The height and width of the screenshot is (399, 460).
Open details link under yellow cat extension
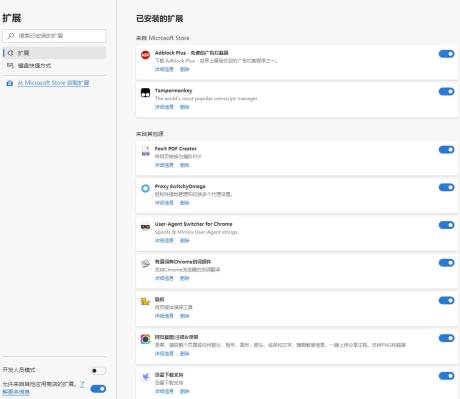[164, 316]
